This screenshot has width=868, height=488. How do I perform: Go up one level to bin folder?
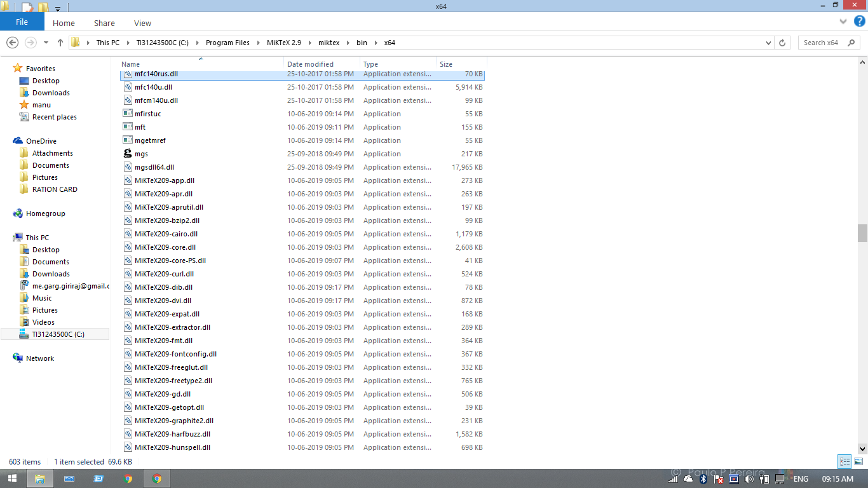(60, 43)
